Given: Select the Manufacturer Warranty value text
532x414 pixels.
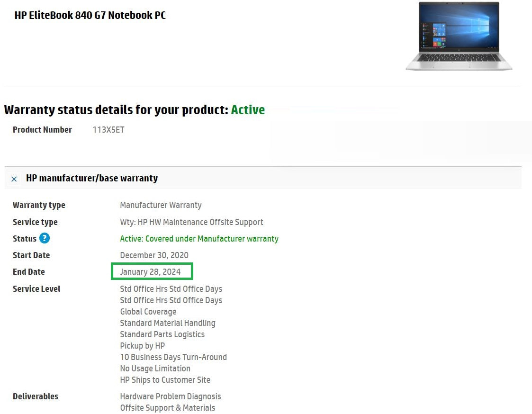Looking at the screenshot, I should click(x=161, y=205).
